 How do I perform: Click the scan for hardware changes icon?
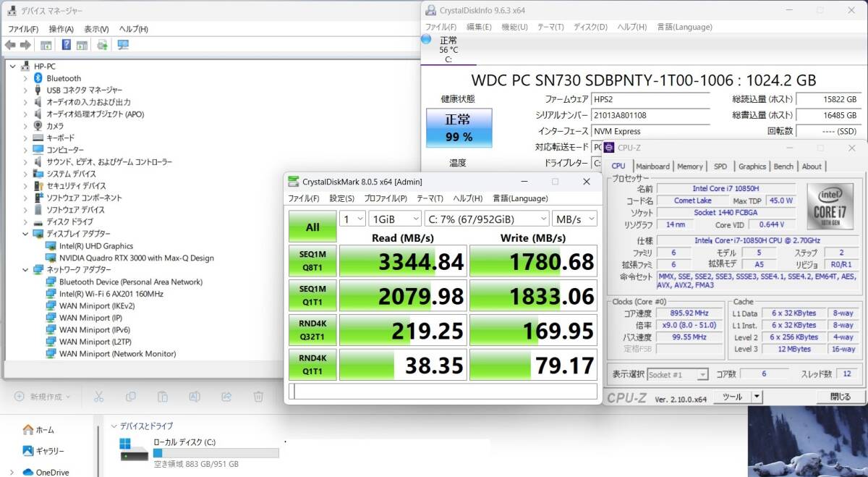(123, 45)
